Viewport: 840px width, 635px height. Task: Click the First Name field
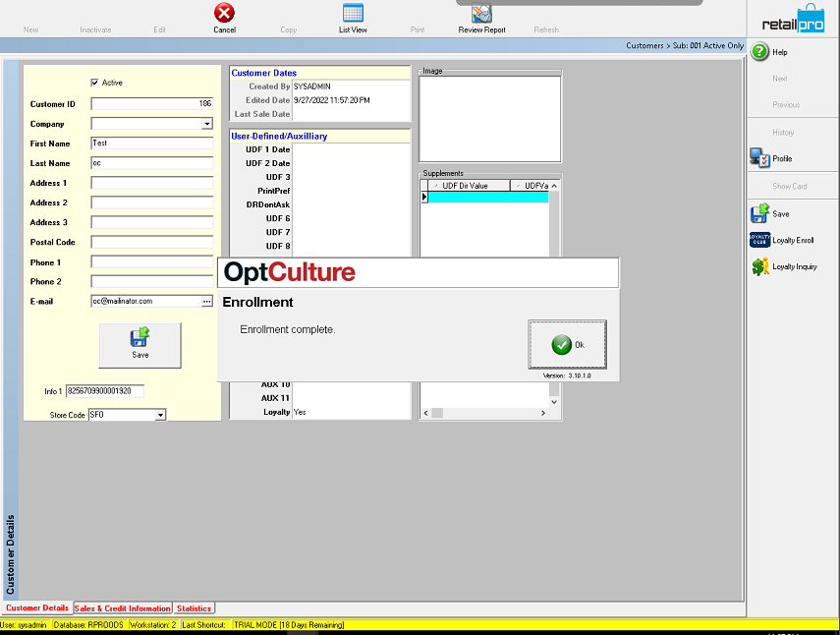click(151, 144)
